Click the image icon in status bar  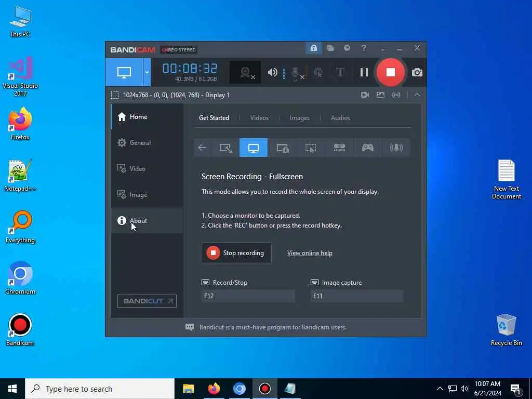click(380, 95)
